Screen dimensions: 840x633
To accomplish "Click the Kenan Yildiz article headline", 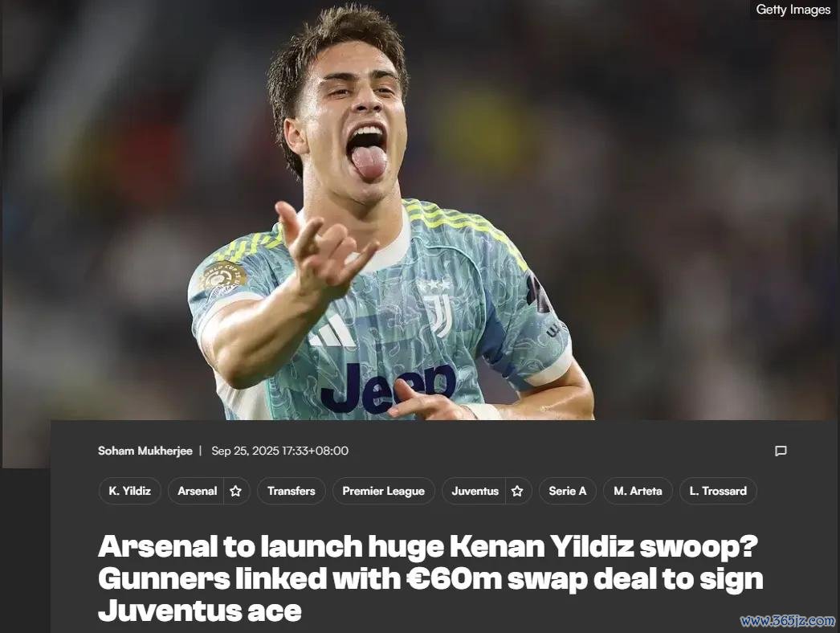I will 430,578.
